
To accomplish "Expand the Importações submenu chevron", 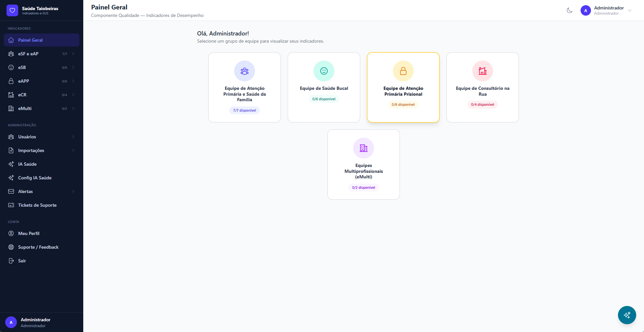I will [73, 150].
